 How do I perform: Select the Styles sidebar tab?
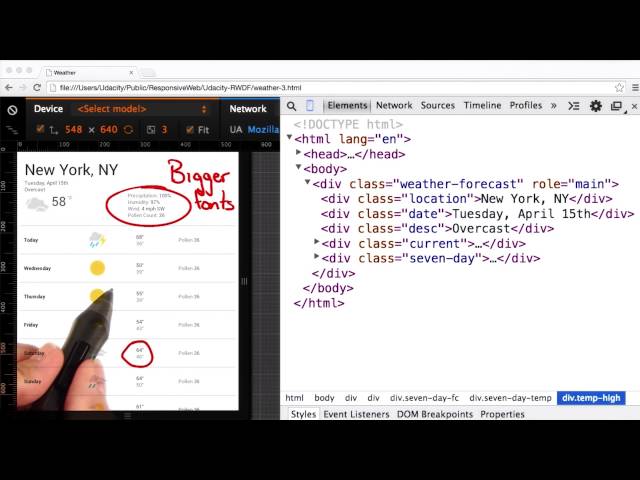pyautogui.click(x=303, y=414)
